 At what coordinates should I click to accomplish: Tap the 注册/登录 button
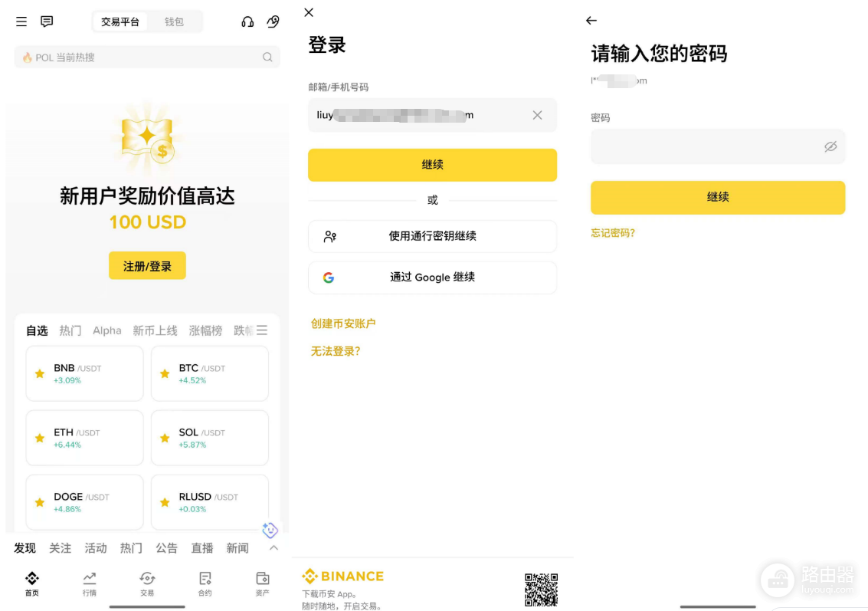click(x=147, y=266)
